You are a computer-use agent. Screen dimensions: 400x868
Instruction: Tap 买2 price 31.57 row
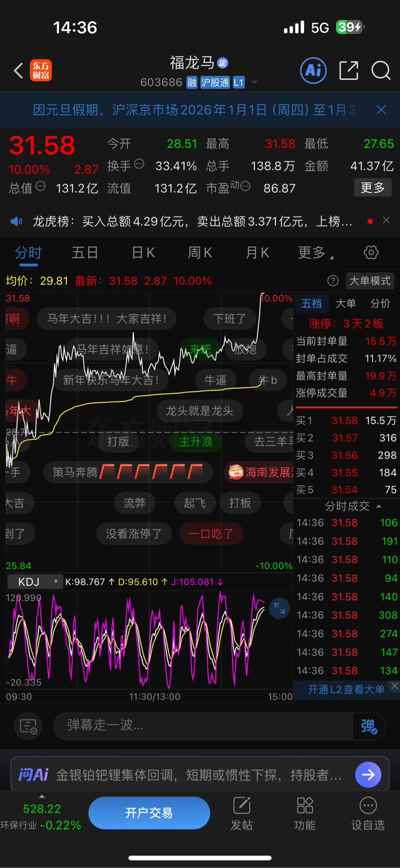[346, 438]
